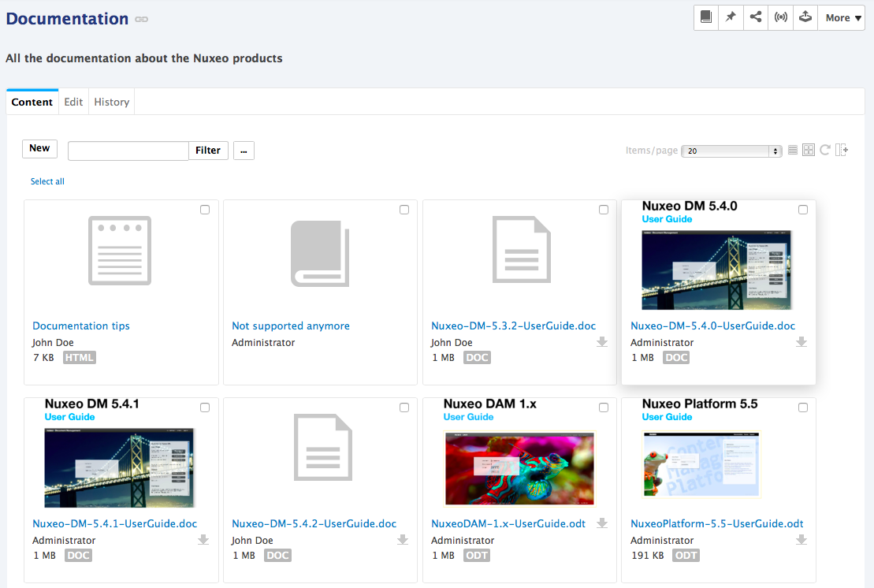874x588 pixels.
Task: Open the Content tab
Action: [x=32, y=102]
